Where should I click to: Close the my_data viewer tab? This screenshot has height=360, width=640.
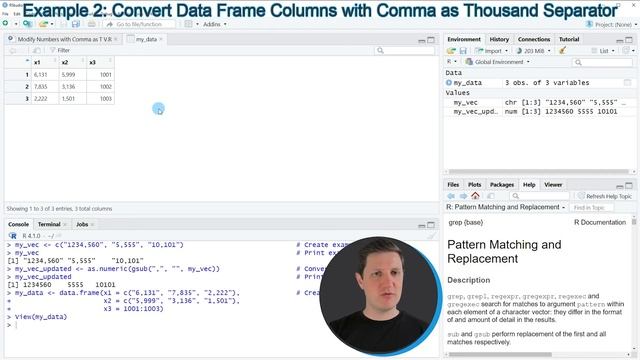[x=161, y=39]
